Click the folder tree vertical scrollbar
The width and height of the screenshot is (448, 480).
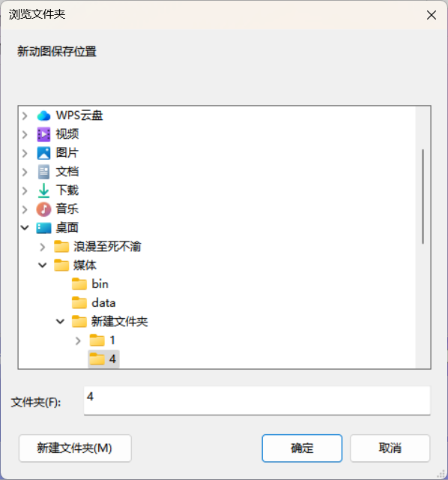[x=423, y=196]
